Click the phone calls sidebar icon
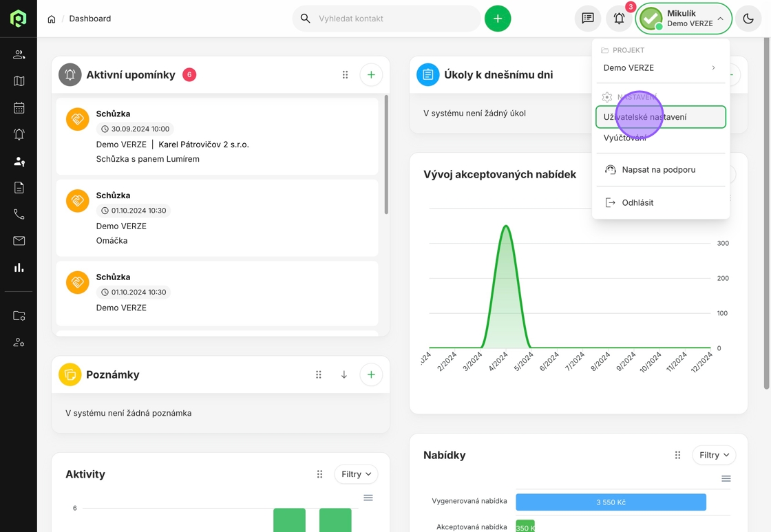 click(x=19, y=215)
